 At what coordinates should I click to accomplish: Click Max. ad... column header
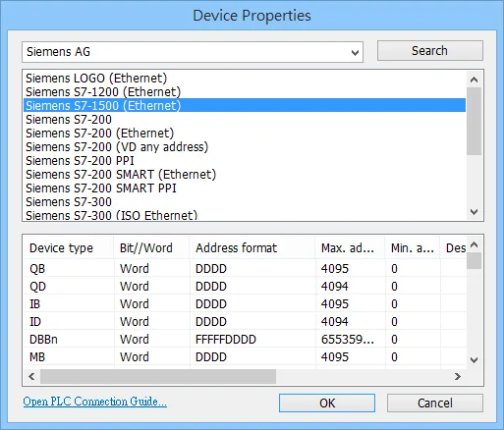350,247
